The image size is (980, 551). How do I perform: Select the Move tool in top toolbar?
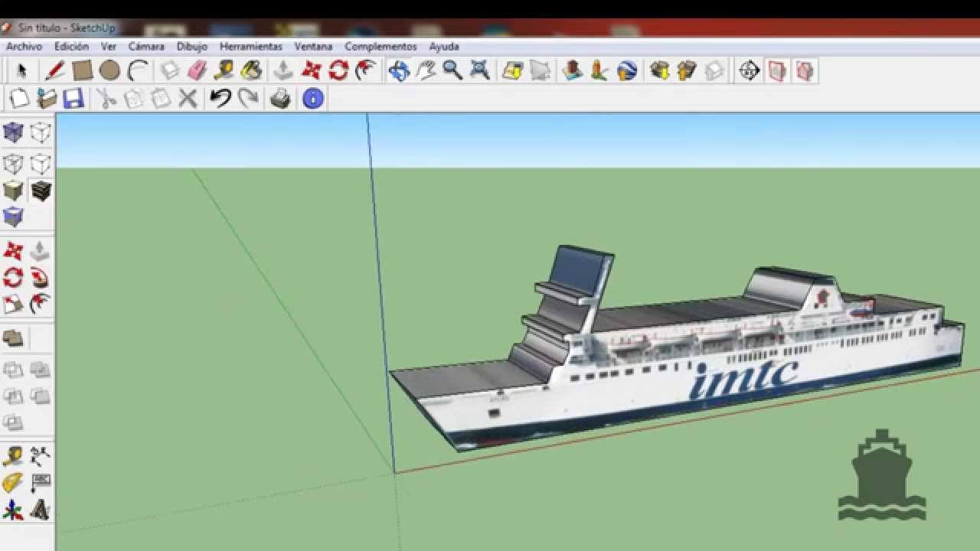[311, 70]
